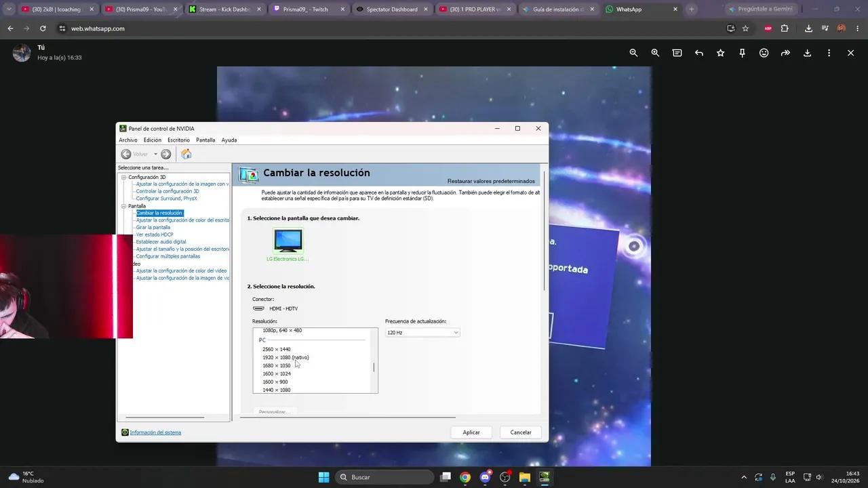The height and width of the screenshot is (488, 868).
Task: Open the Información del sistema link
Action: click(x=155, y=432)
